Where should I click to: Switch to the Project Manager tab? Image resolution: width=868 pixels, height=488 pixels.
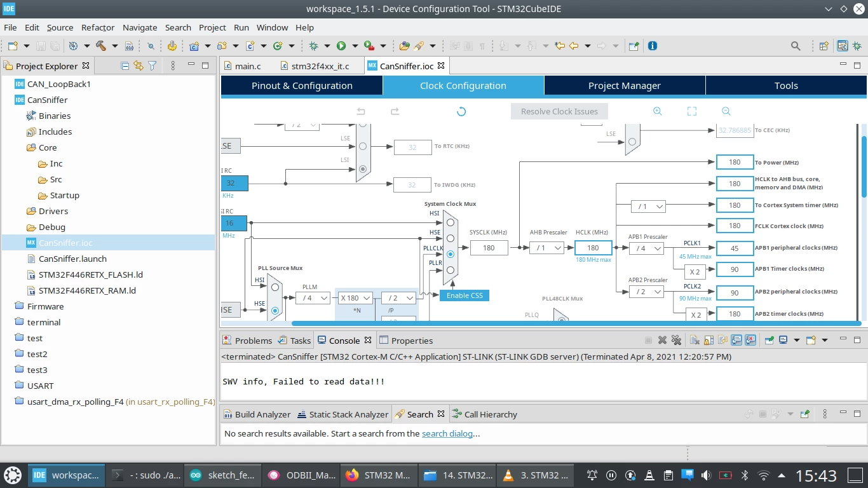(x=625, y=86)
